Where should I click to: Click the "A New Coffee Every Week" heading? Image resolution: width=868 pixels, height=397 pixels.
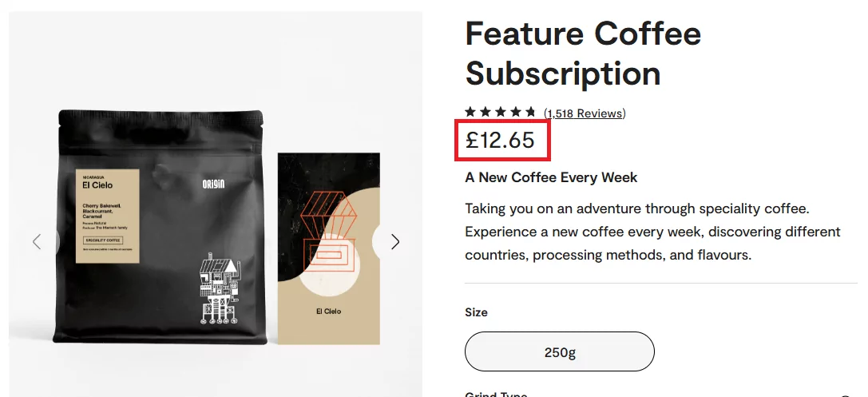(x=551, y=177)
